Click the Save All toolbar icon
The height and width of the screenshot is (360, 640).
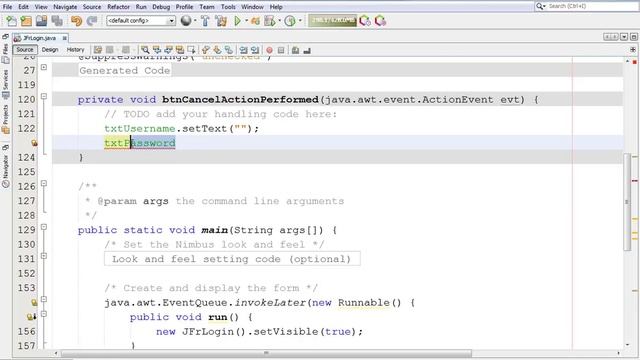[57, 21]
